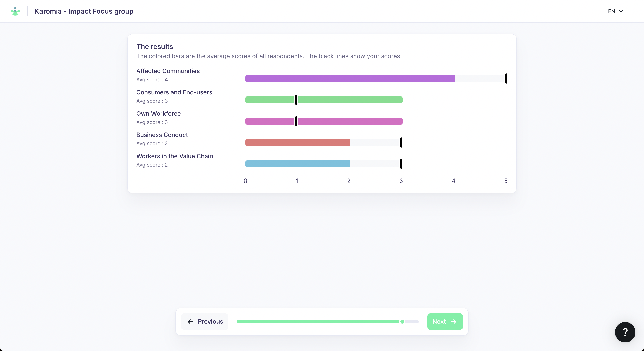Click the right arrow icon beside Next

coord(453,321)
